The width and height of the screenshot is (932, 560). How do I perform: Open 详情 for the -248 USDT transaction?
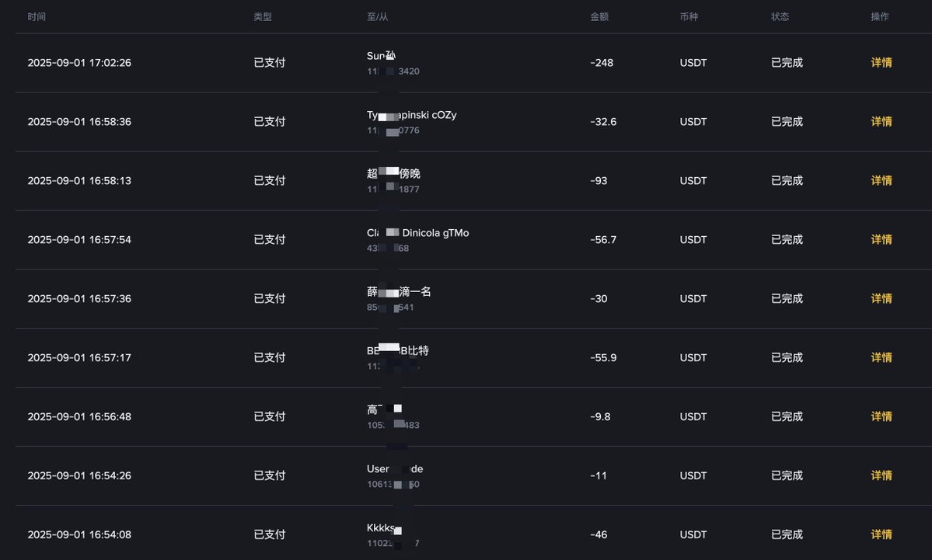pos(881,62)
